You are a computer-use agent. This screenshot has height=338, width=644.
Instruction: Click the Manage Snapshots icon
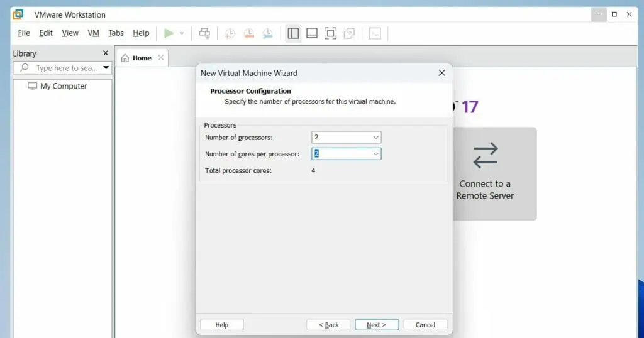point(267,33)
